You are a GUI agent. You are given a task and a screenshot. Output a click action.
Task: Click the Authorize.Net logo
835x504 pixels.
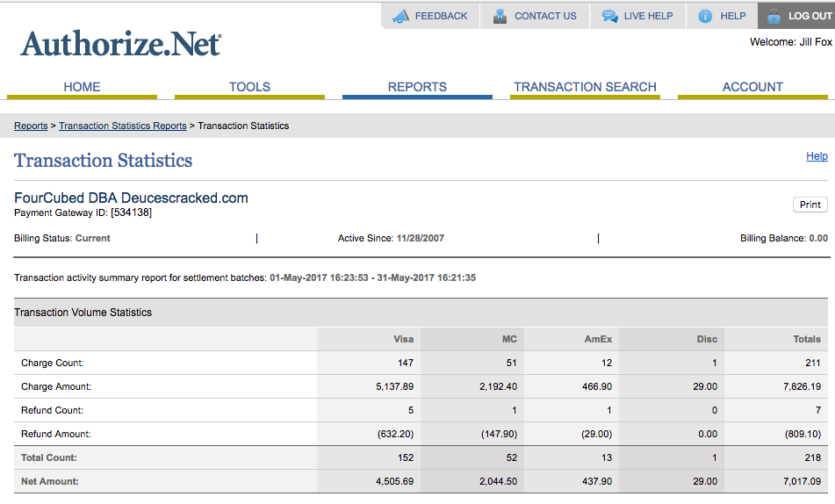click(x=121, y=44)
